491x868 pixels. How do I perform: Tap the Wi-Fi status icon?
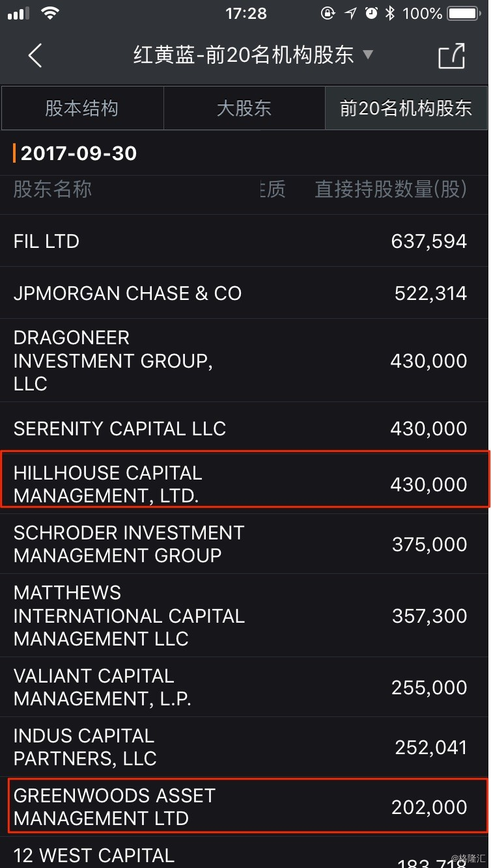(x=49, y=14)
